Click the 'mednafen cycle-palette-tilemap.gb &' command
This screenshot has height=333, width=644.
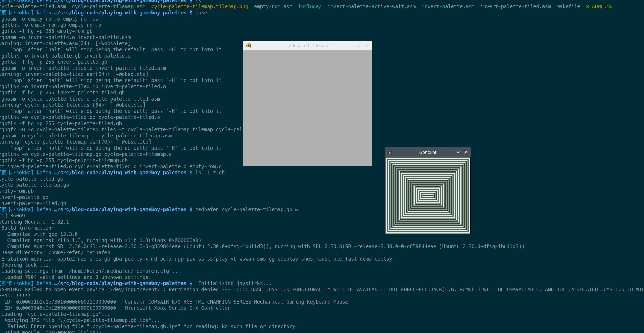(247, 209)
